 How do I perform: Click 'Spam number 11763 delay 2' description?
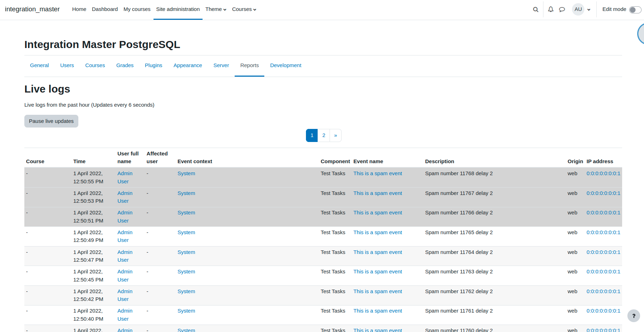point(459,272)
